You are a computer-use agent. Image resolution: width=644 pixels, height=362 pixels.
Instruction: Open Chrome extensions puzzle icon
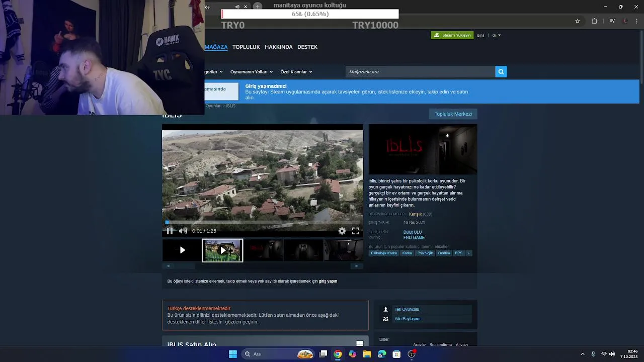coord(595,21)
